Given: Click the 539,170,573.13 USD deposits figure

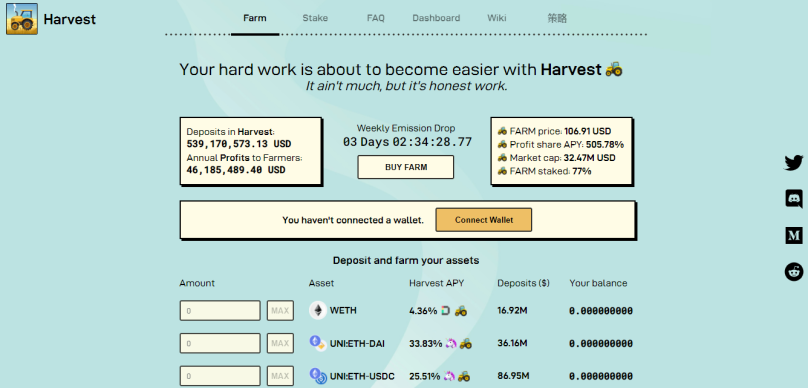Looking at the screenshot, I should pyautogui.click(x=239, y=144).
